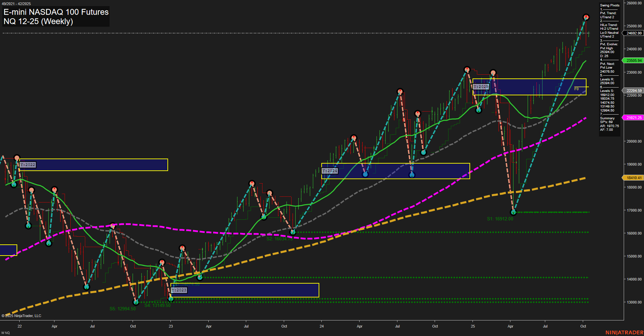Image resolution: width=644 pixels, height=336 pixels.
Task: Select the swing high marker at the July 2024 peak
Action: coord(400,91)
